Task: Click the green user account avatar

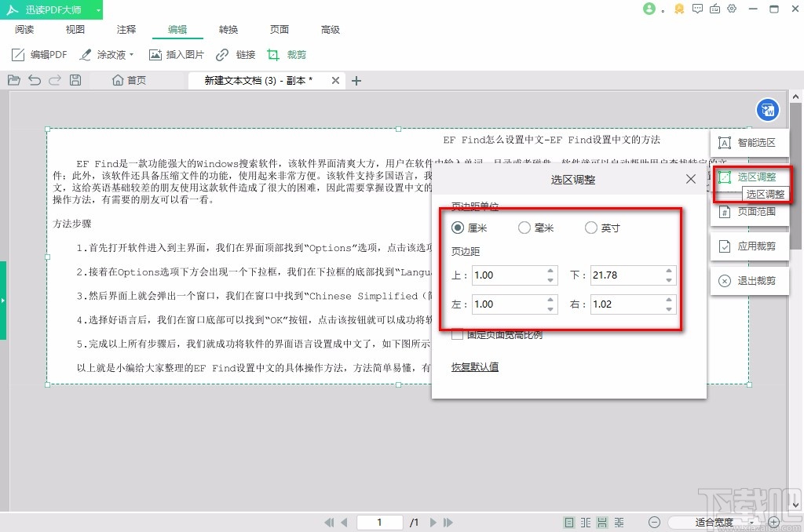Action: [x=649, y=9]
